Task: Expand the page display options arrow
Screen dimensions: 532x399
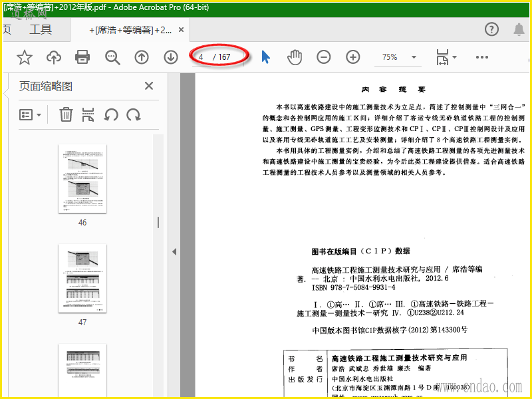Action: (x=454, y=57)
